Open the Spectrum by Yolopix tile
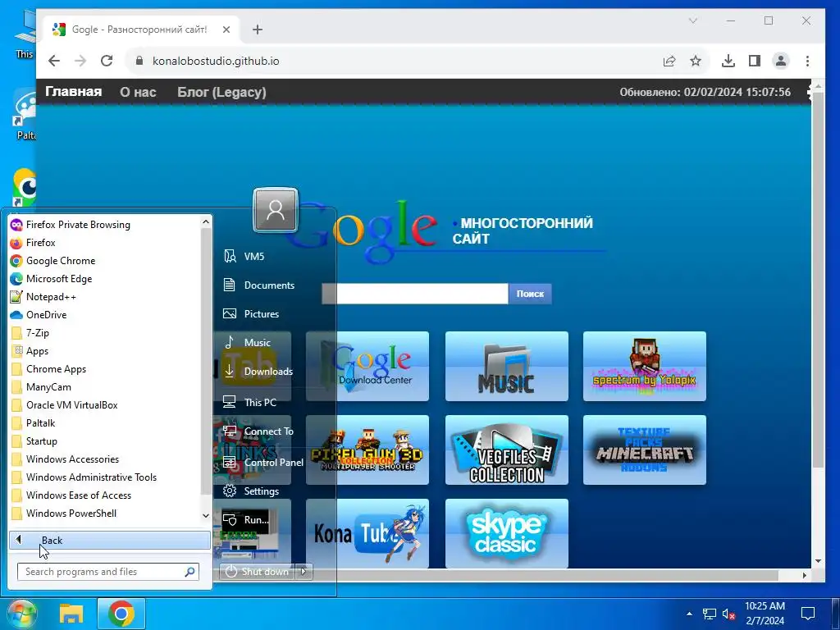Screen dimensions: 840x630 point(645,367)
